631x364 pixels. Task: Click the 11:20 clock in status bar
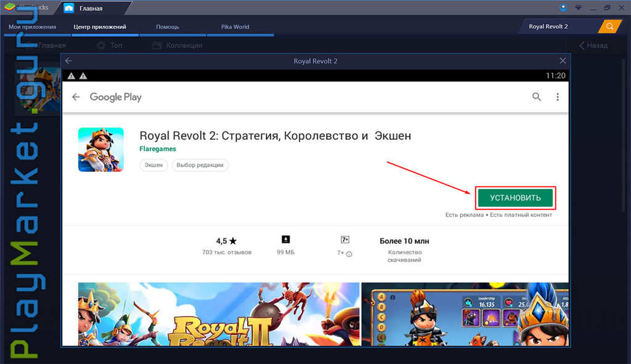click(x=555, y=76)
